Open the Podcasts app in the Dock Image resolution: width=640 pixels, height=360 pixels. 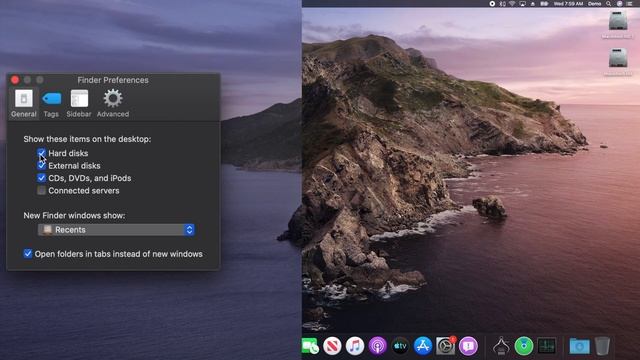click(x=378, y=346)
